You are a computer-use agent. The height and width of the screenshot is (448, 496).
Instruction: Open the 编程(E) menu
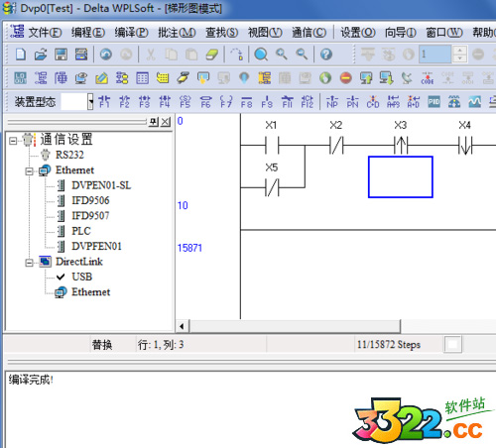(x=88, y=33)
